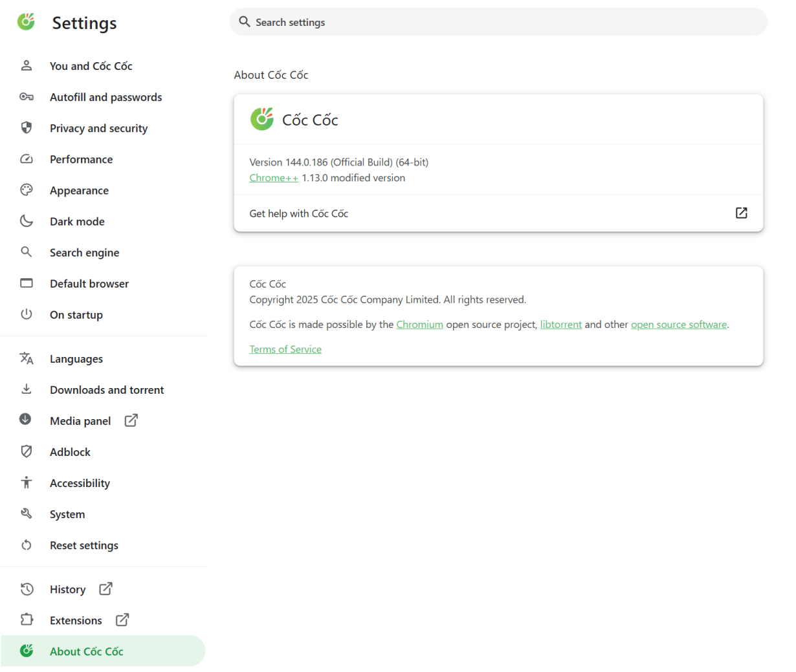Select About Cốc Cốc menu item
Image resolution: width=796 pixels, height=672 pixels.
104,651
